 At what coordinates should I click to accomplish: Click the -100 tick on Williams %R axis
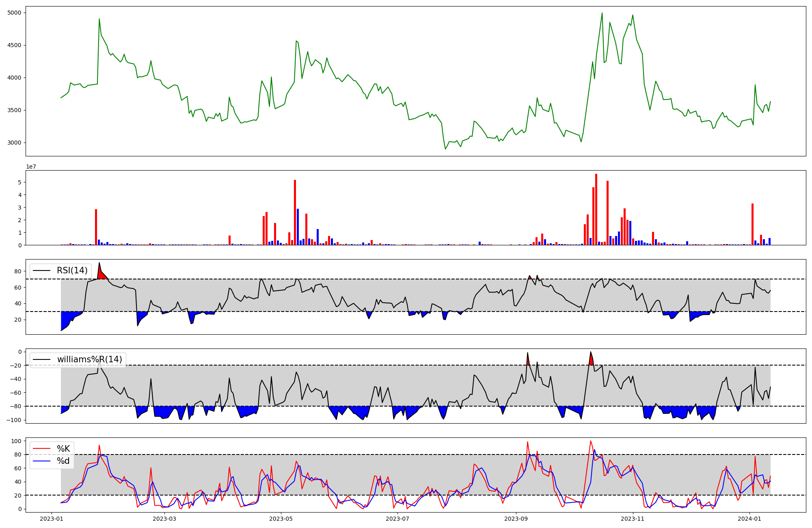pyautogui.click(x=14, y=420)
